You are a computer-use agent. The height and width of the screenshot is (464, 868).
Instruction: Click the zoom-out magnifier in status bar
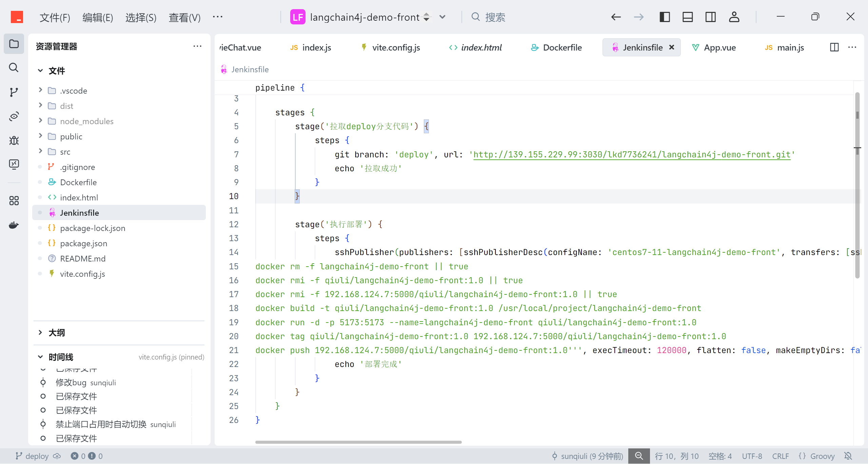coord(639,456)
